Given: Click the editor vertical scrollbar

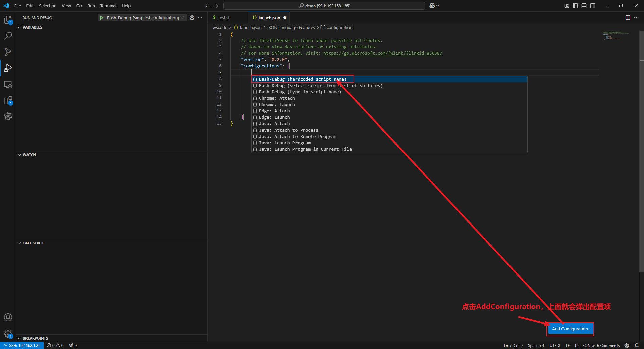Looking at the screenshot, I should coord(642,151).
